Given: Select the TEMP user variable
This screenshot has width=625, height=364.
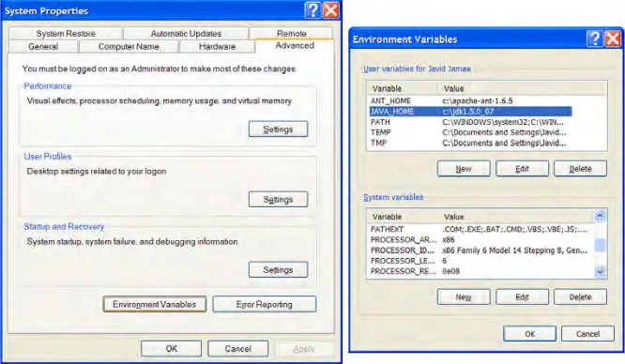Looking at the screenshot, I should [x=470, y=132].
